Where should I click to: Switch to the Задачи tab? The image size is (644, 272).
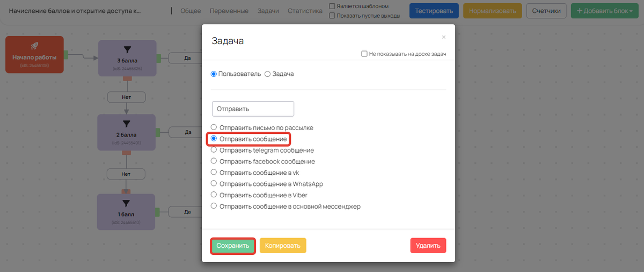pyautogui.click(x=268, y=11)
